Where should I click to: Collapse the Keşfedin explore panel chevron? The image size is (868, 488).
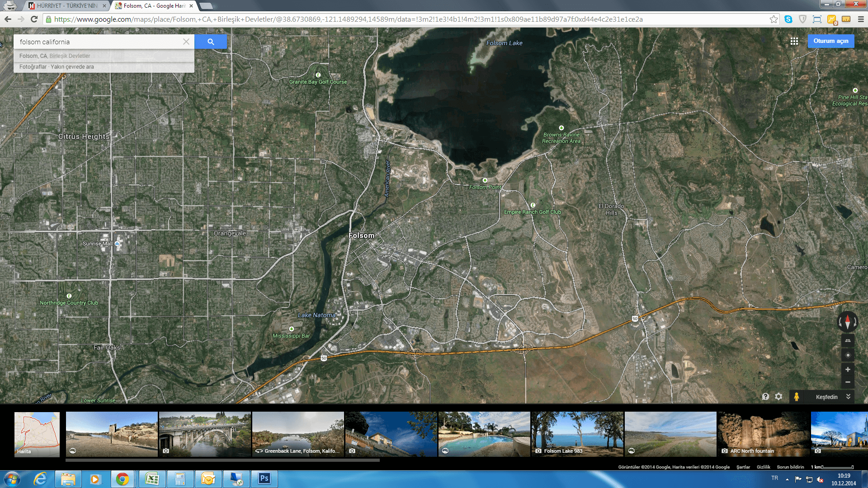click(848, 397)
